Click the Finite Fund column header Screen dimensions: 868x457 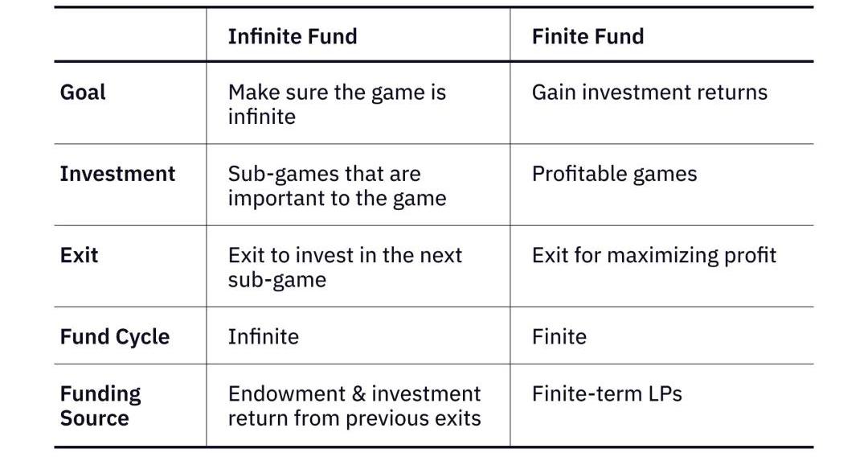(588, 36)
